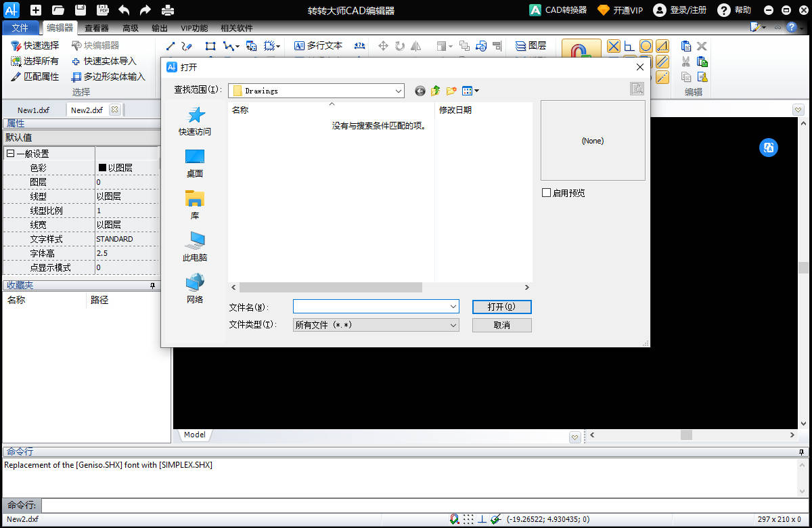Click the 文件名 filename input field
Viewport: 812px width, 528px height.
click(371, 307)
